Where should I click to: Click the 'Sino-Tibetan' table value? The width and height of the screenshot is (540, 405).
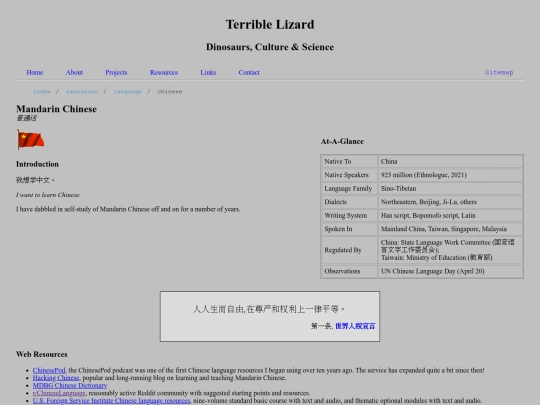click(450, 188)
